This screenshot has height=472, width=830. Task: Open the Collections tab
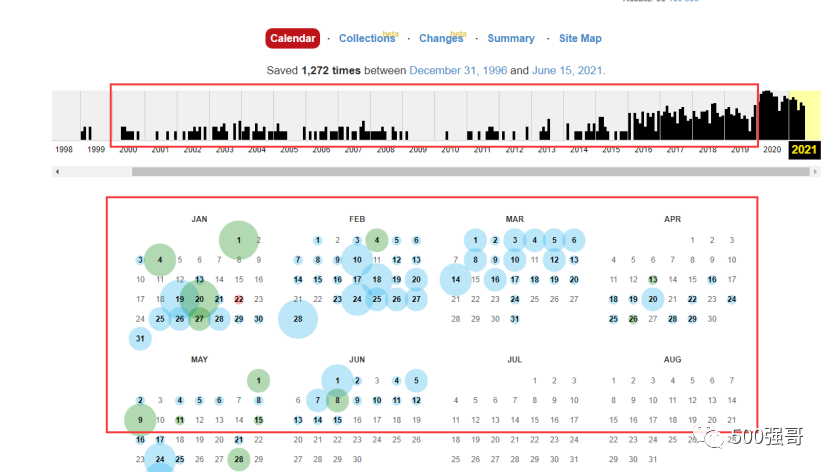[x=366, y=39]
